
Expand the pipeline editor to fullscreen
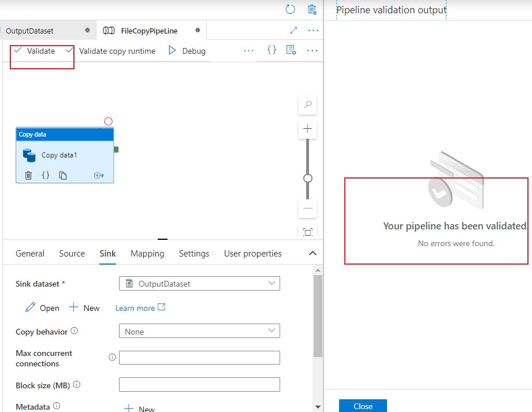click(294, 31)
